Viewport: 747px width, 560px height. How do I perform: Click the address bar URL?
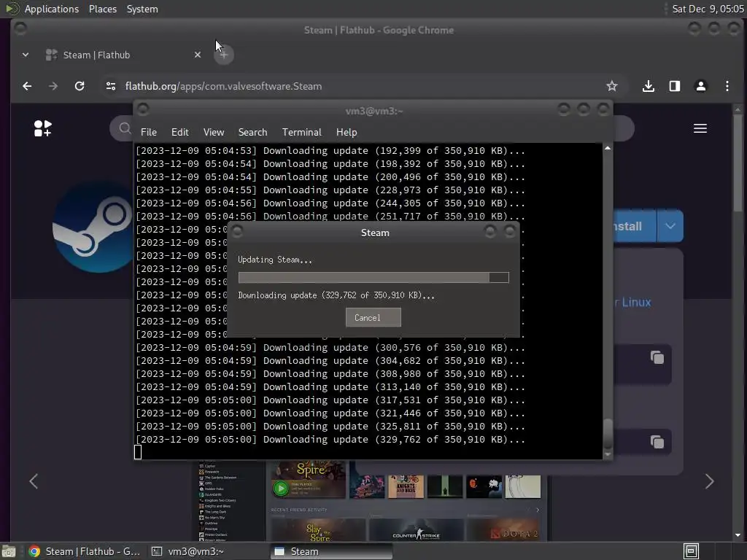[x=223, y=86]
